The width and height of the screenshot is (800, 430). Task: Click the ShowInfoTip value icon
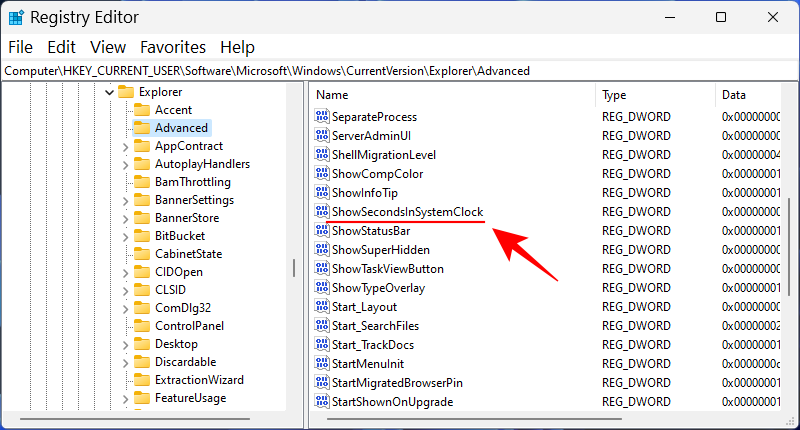[321, 192]
